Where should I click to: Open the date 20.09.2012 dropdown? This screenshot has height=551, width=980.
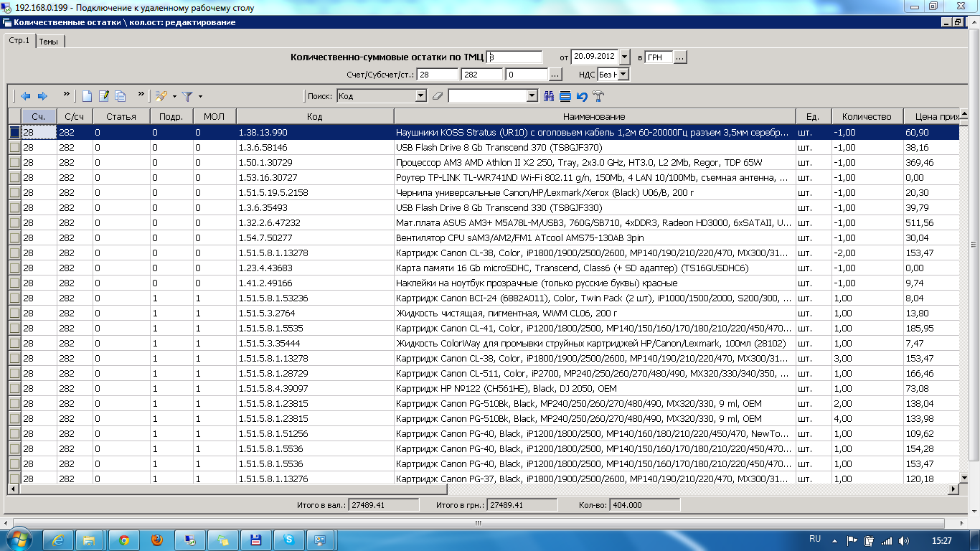tap(624, 57)
